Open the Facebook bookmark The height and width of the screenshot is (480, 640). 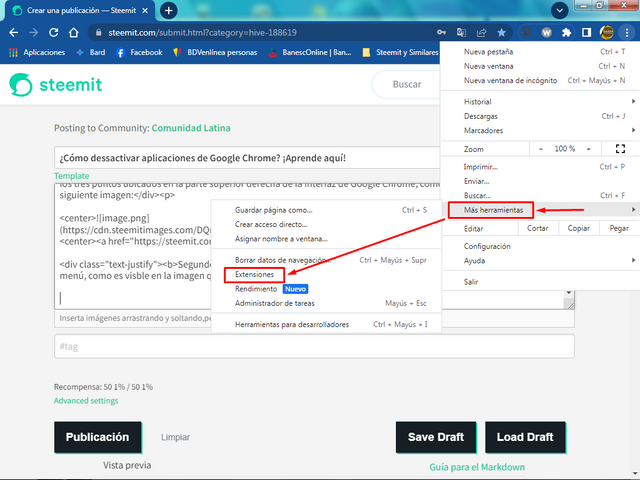(x=139, y=52)
